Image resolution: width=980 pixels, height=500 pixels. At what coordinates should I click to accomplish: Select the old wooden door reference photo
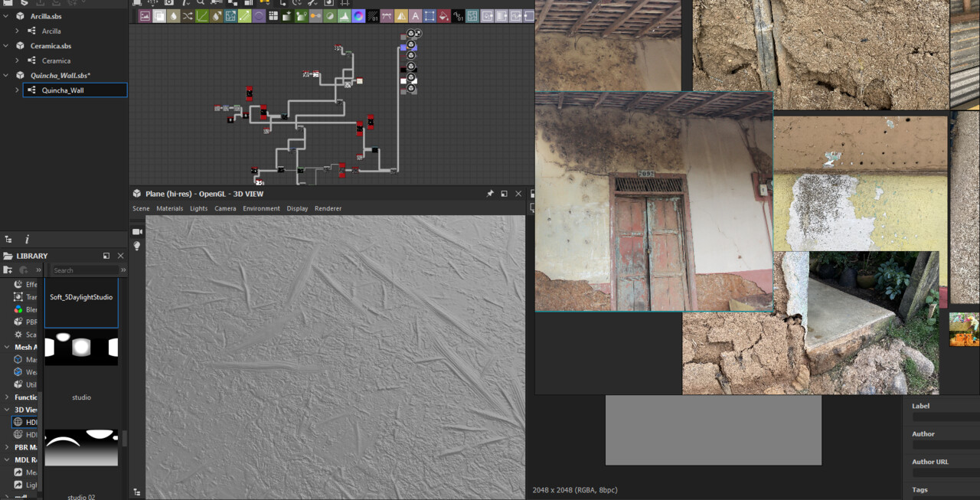[654, 201]
